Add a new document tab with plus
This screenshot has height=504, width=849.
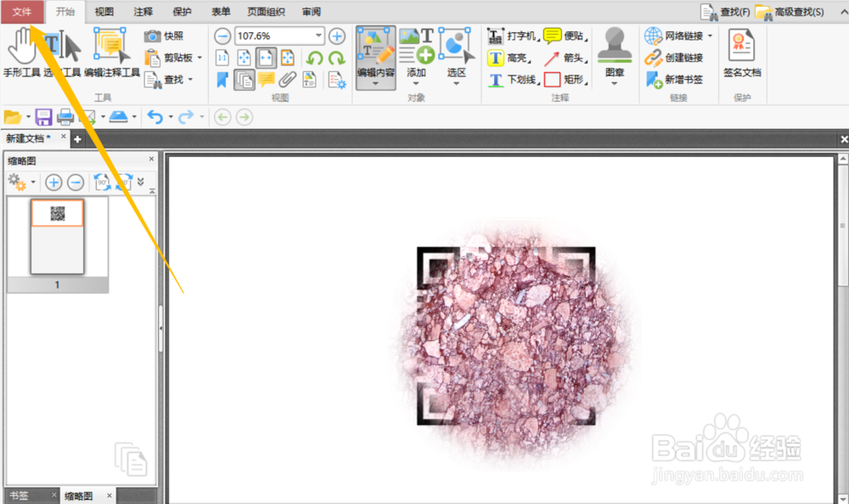point(77,139)
